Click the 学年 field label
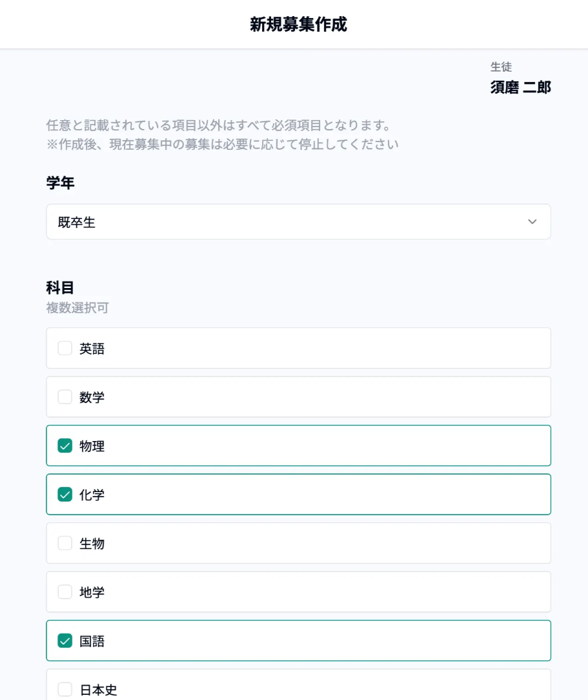 click(60, 183)
